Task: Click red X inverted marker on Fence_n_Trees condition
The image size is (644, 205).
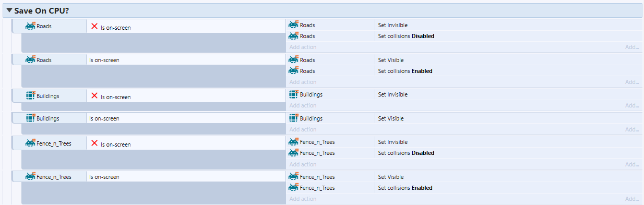Action: coord(94,143)
